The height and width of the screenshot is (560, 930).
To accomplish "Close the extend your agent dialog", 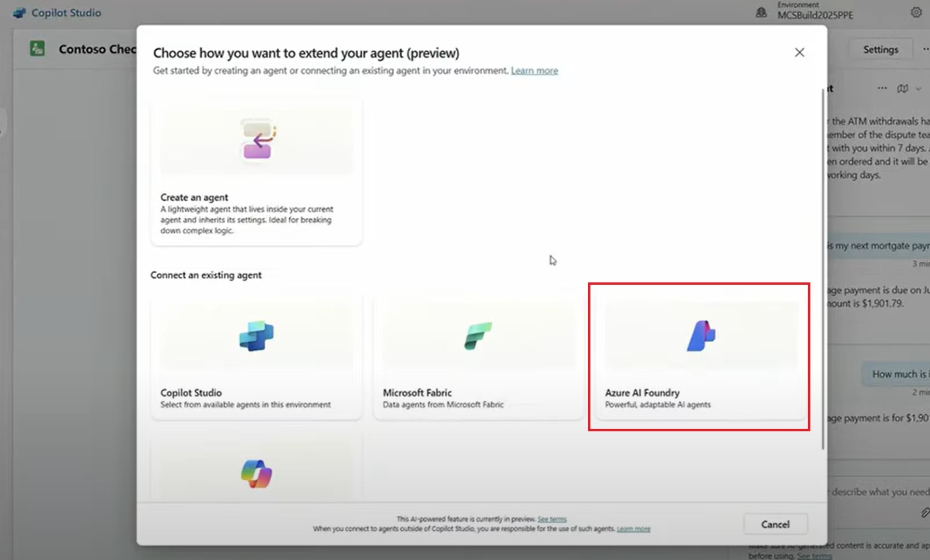I will [799, 52].
